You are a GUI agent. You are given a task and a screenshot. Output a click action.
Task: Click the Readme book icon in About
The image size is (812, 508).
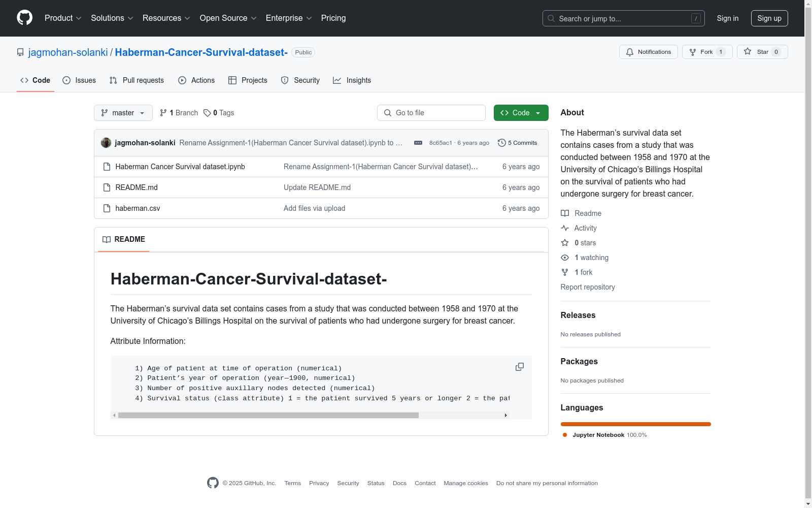pos(565,213)
